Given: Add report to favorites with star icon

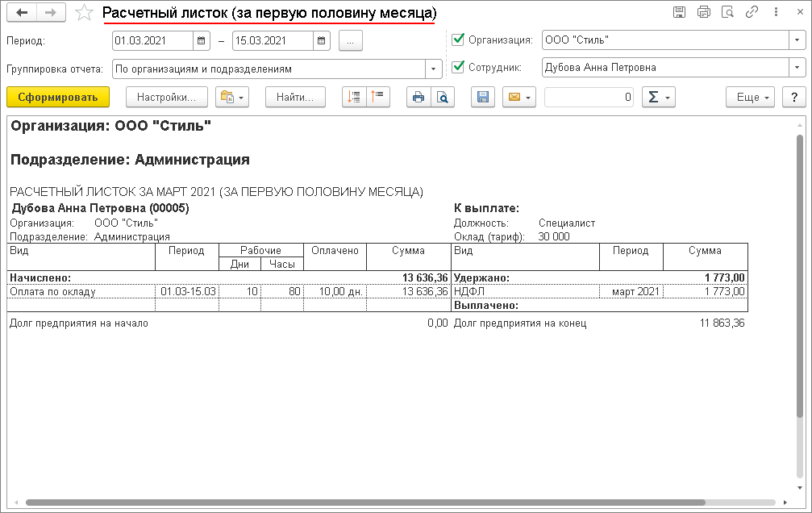Looking at the screenshot, I should click(x=83, y=13).
